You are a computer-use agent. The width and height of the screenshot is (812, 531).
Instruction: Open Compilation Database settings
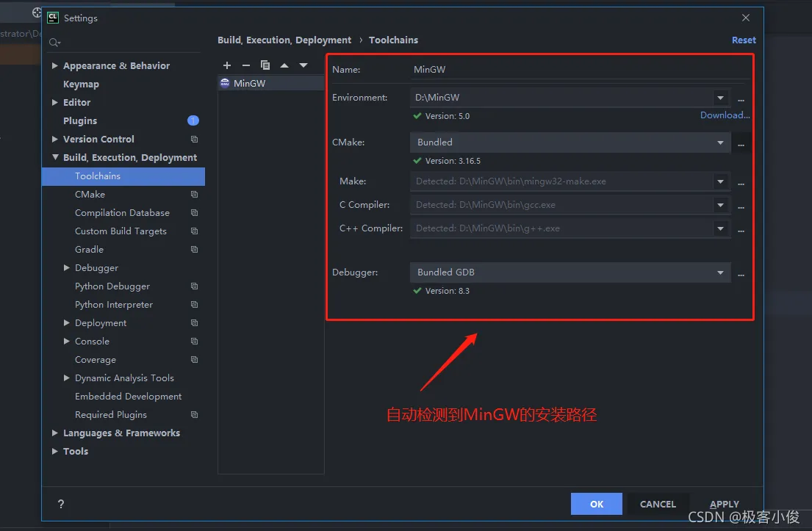click(x=123, y=213)
